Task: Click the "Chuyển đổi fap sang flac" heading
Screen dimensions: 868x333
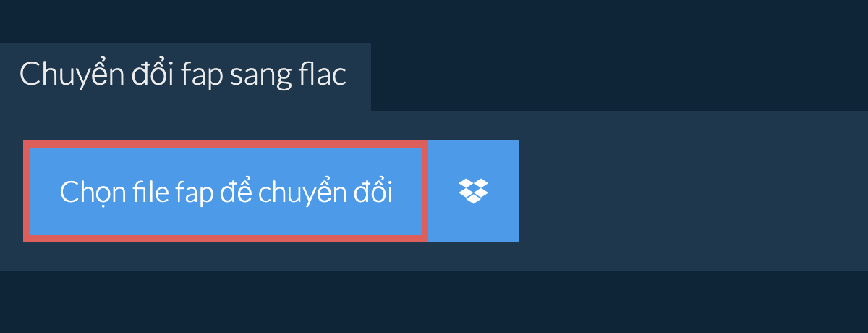Action: (x=183, y=75)
